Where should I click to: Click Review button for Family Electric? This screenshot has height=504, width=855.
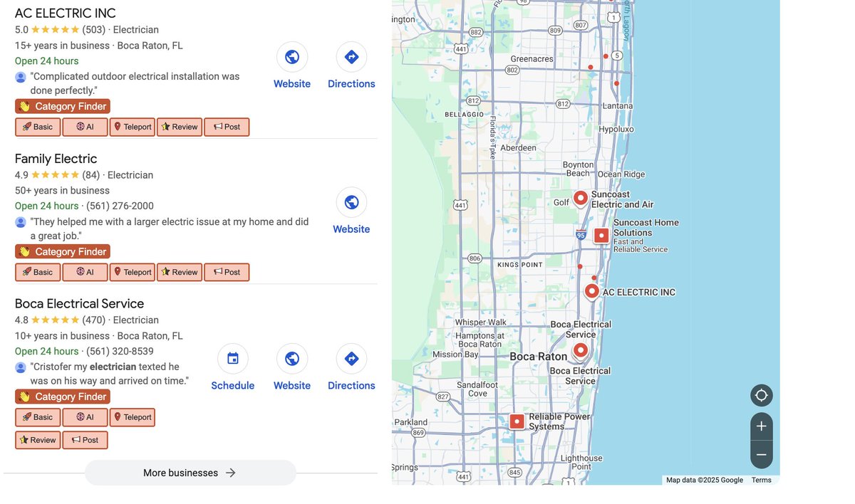click(x=180, y=272)
